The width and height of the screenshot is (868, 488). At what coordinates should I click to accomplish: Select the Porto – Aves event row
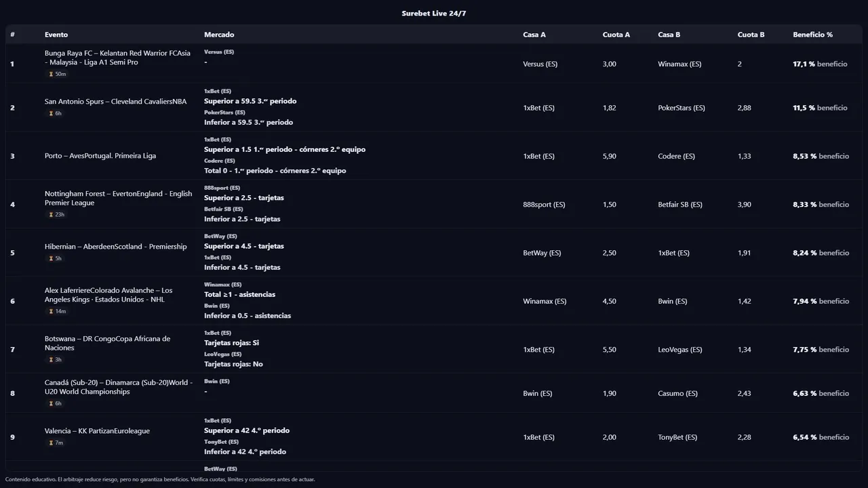click(100, 156)
